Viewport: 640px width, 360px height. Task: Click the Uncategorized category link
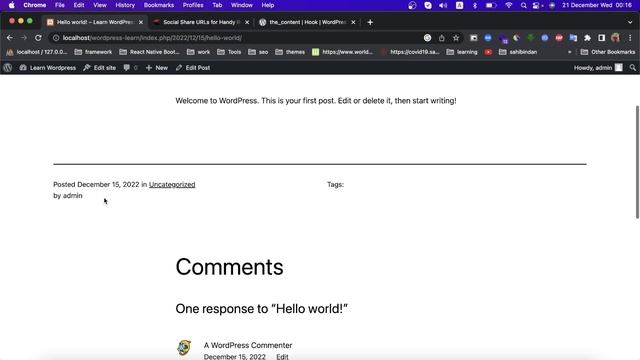click(x=172, y=184)
